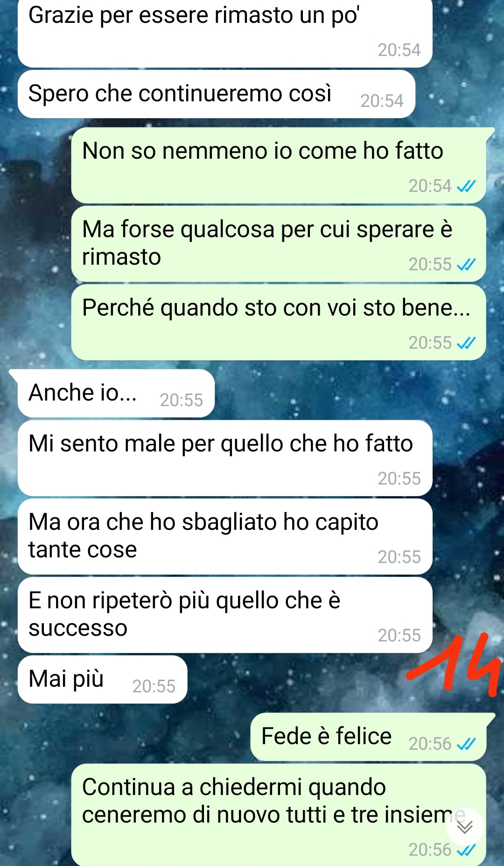Tap message 'Ma forse qualcosa per cui sperare'
The width and height of the screenshot is (504, 866).
point(279,244)
